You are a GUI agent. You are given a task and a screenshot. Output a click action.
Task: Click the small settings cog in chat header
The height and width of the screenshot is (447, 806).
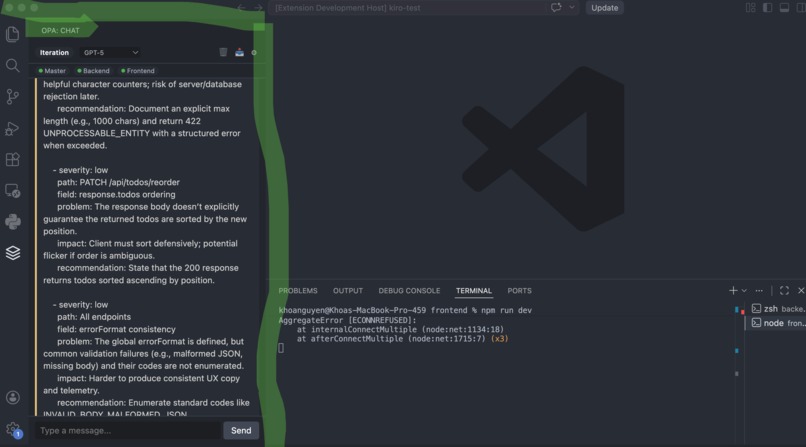[x=254, y=52]
